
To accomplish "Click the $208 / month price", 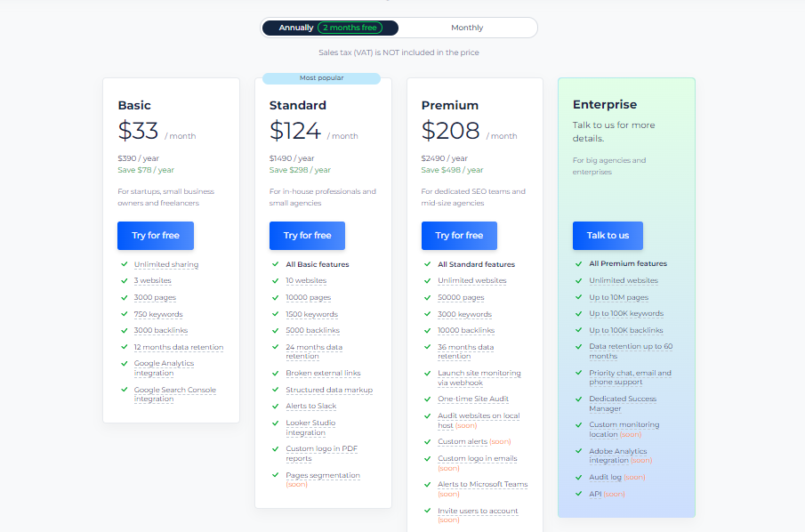I will (469, 131).
